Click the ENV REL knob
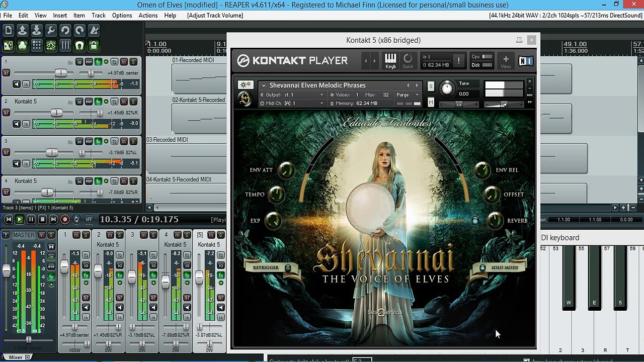 tap(482, 170)
